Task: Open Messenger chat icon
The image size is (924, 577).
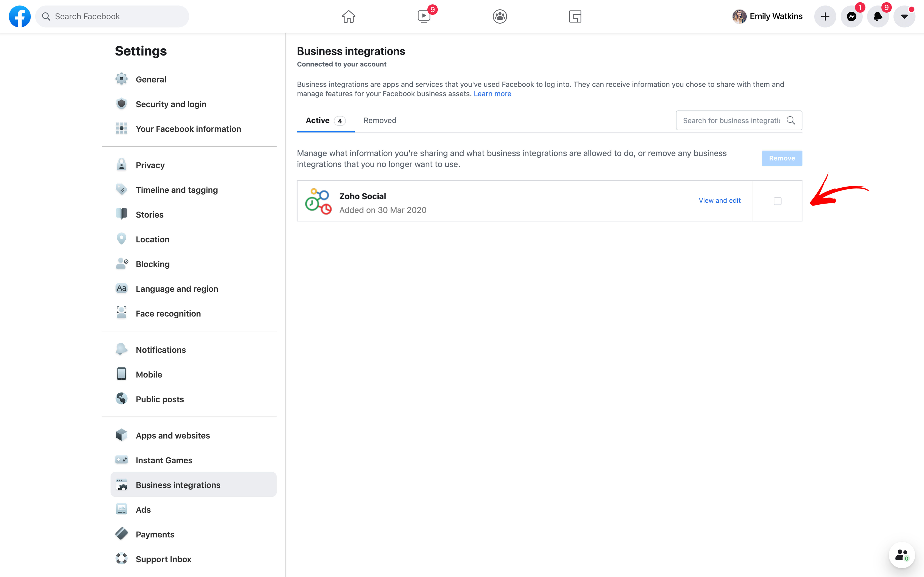Action: click(851, 16)
